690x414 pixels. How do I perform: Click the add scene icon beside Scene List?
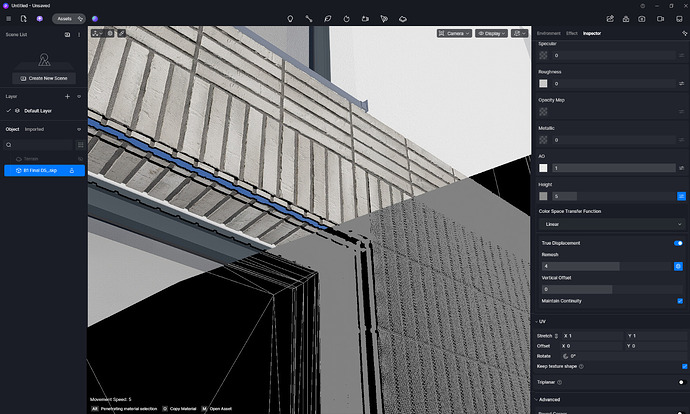point(67,34)
